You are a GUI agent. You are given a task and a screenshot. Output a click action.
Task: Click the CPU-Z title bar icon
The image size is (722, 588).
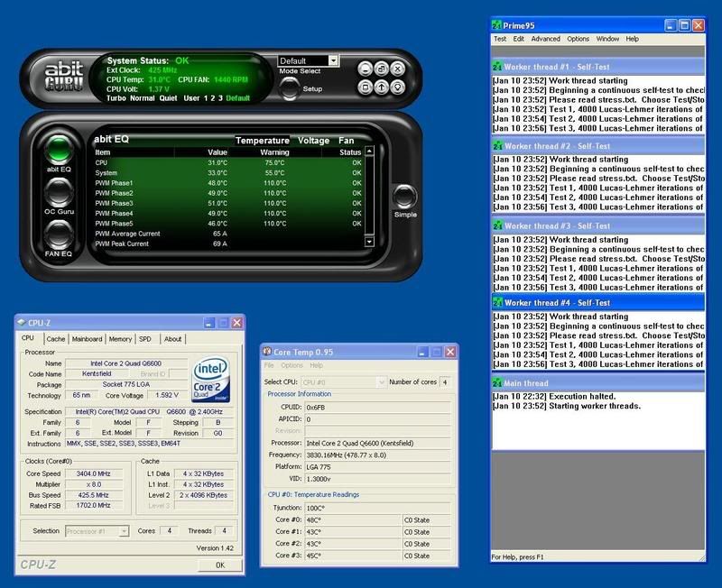[21, 323]
